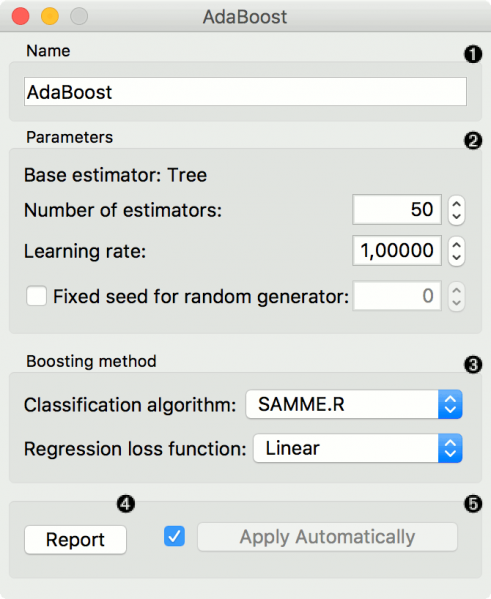The image size is (491, 599).
Task: Click the Name text field containing AdaBoost
Action: (x=245, y=92)
